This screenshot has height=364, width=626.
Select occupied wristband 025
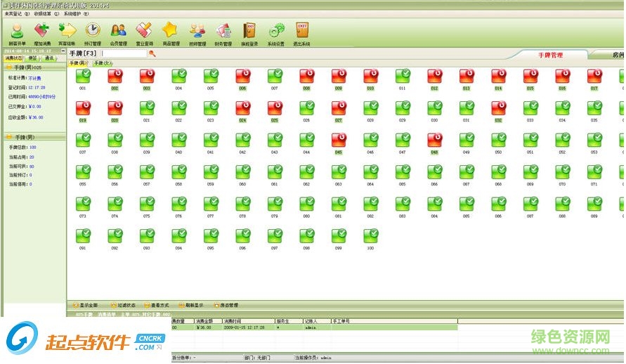275,108
